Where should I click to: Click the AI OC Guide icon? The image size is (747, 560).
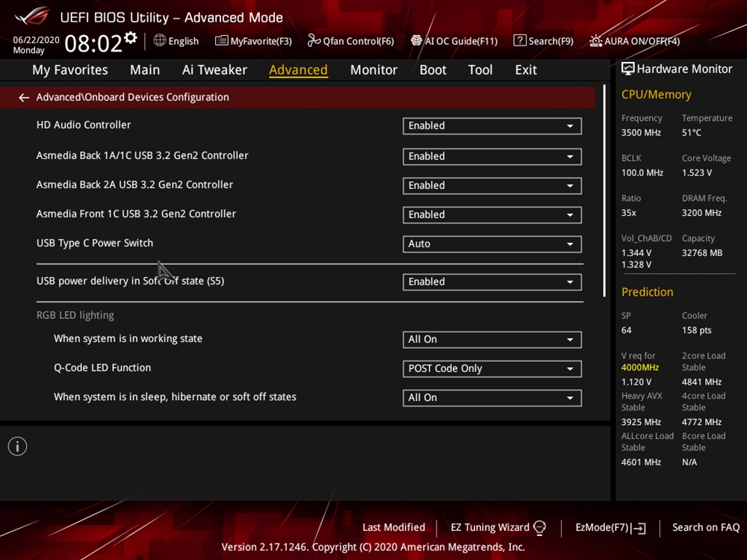click(x=416, y=40)
